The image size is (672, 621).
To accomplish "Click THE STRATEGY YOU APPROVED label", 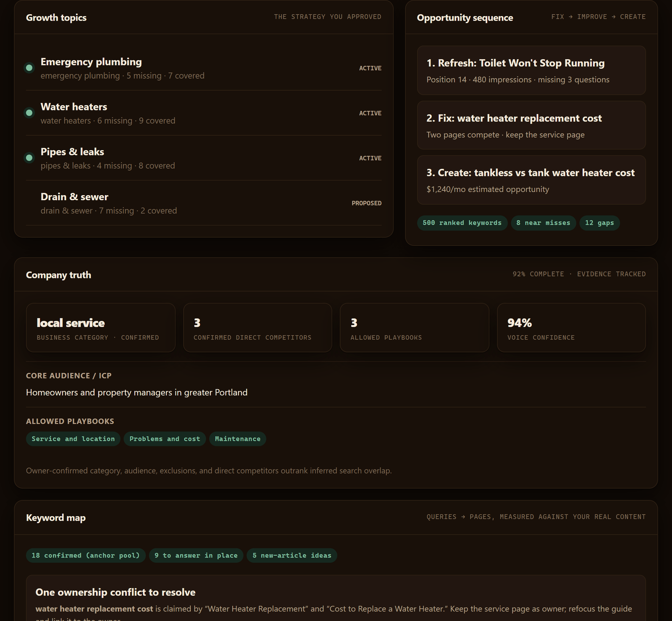I will click(328, 17).
